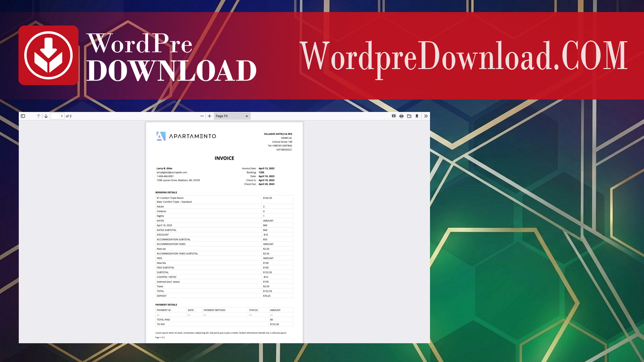Viewport: 644px width, 362px height.
Task: Go to previous page with up arrow
Action: [39, 116]
